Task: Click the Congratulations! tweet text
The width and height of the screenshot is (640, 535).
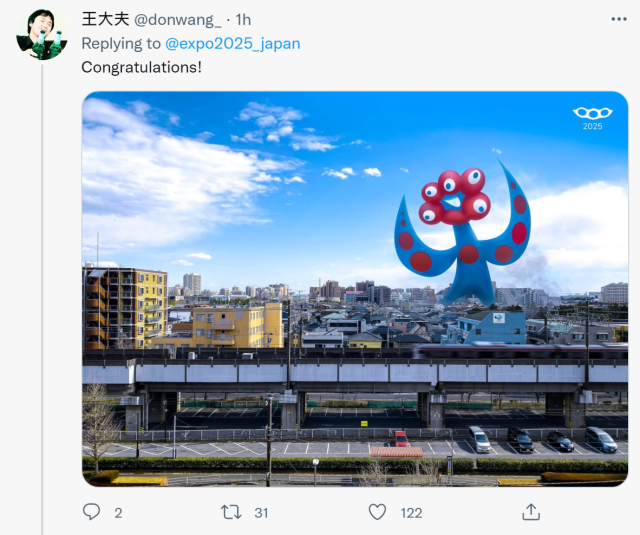Action: 141,67
